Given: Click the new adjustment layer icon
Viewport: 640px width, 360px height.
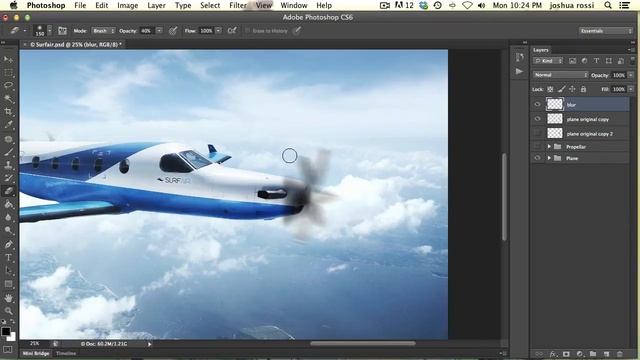Looking at the screenshot, I should pos(580,354).
